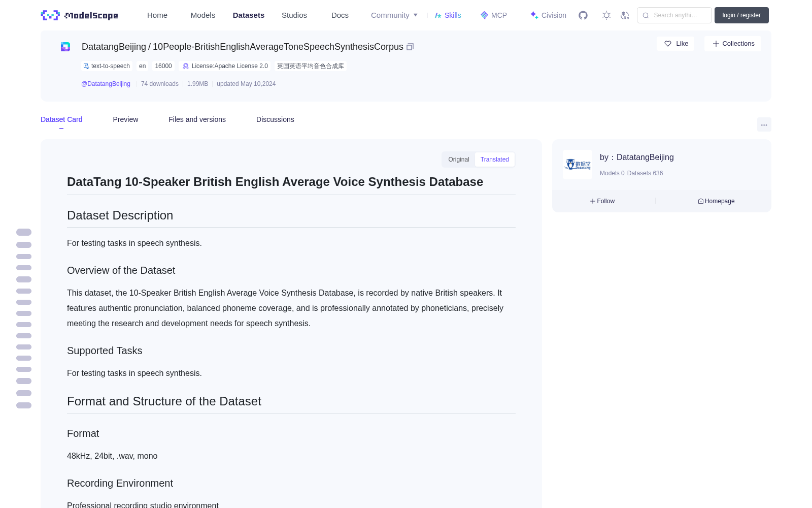Click the Like button label
The image size is (812, 508).
coord(682,44)
